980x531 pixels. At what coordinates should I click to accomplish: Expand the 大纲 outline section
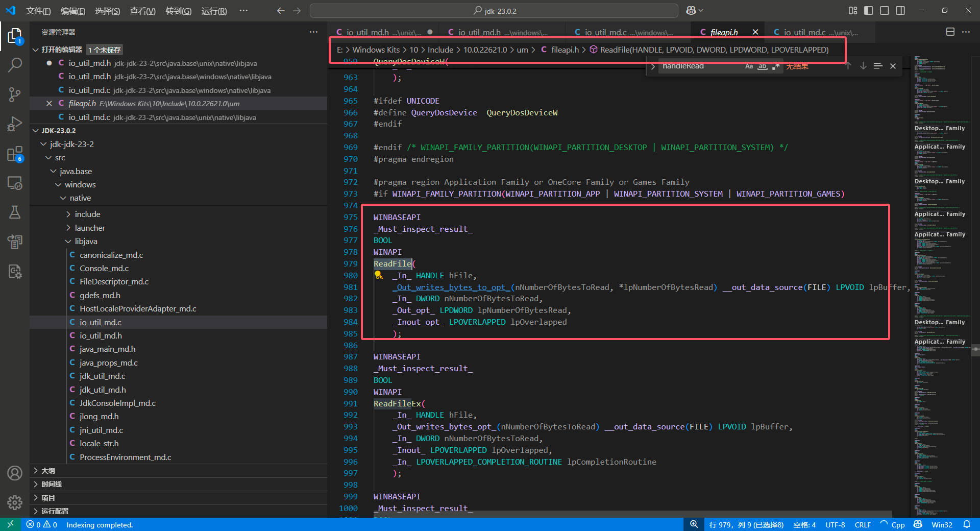coord(48,471)
